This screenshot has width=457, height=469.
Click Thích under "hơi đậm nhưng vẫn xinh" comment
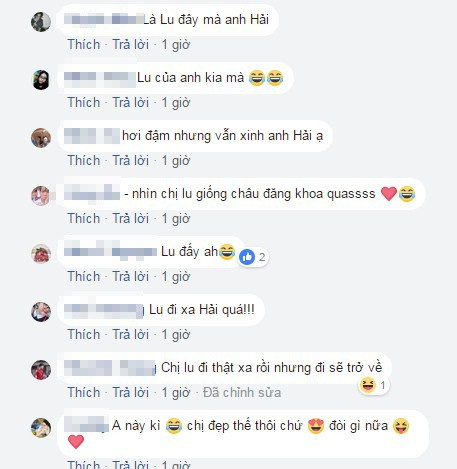[x=84, y=160]
